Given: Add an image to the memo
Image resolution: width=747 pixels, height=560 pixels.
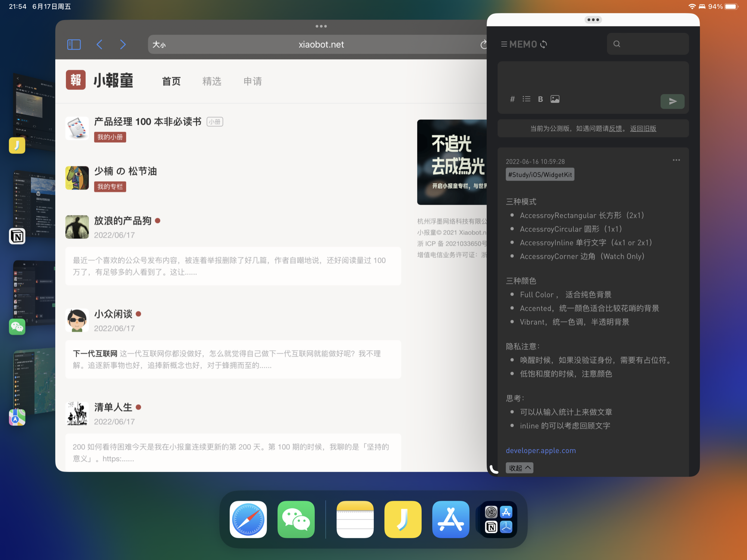Looking at the screenshot, I should coord(555,99).
